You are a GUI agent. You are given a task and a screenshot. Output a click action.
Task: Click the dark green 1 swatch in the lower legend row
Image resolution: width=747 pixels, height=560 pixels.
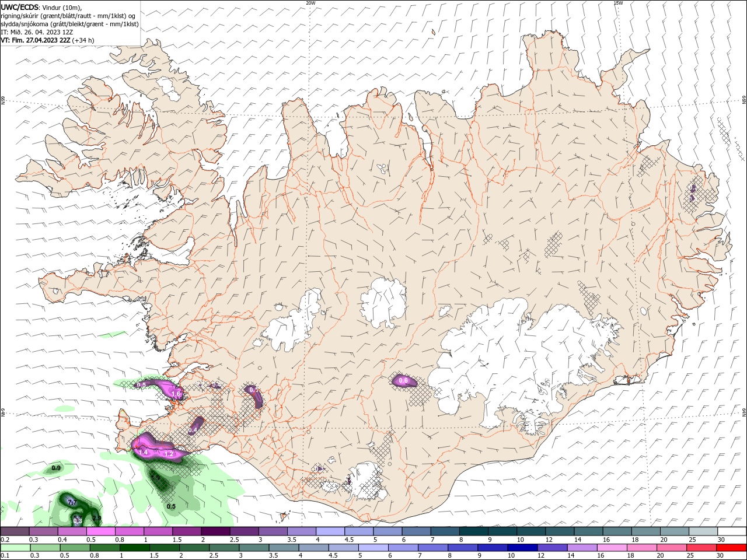[x=134, y=548]
